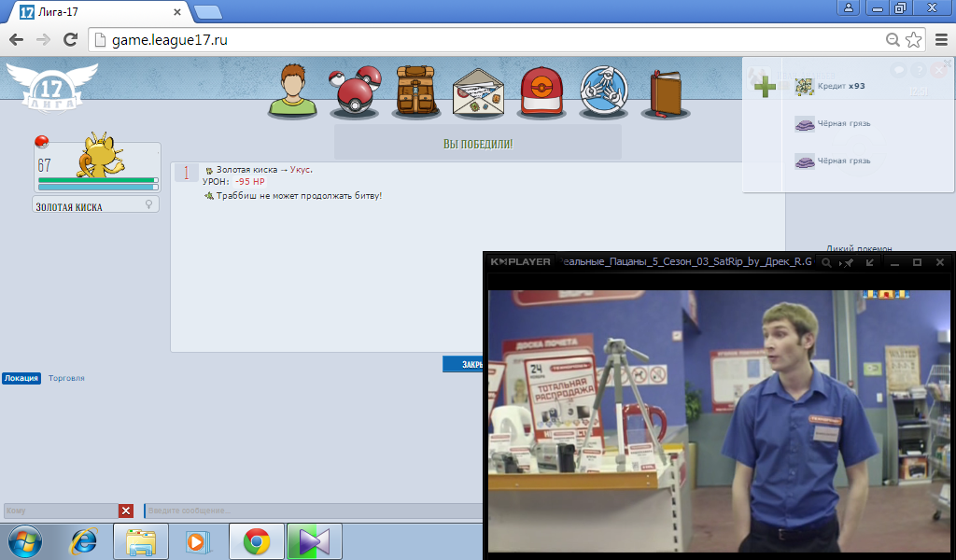Open the mail envelope icon

pyautogui.click(x=479, y=92)
